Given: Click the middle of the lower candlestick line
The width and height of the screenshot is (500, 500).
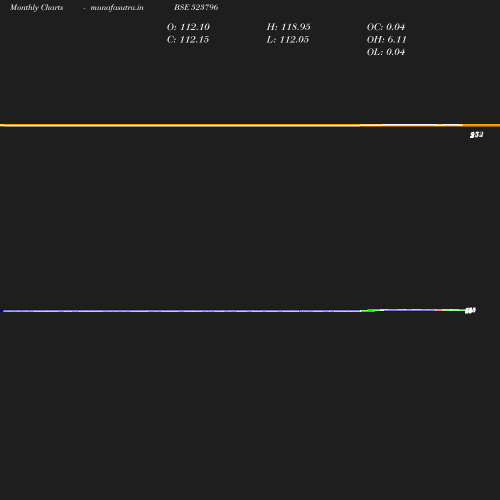Looking at the screenshot, I should tap(233, 311).
